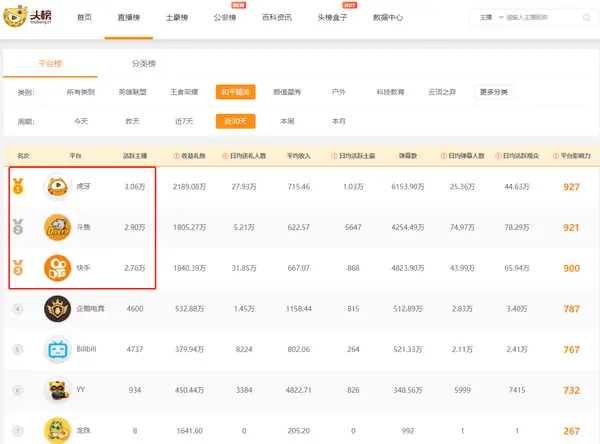Open the YY platform logo

pyautogui.click(x=57, y=390)
